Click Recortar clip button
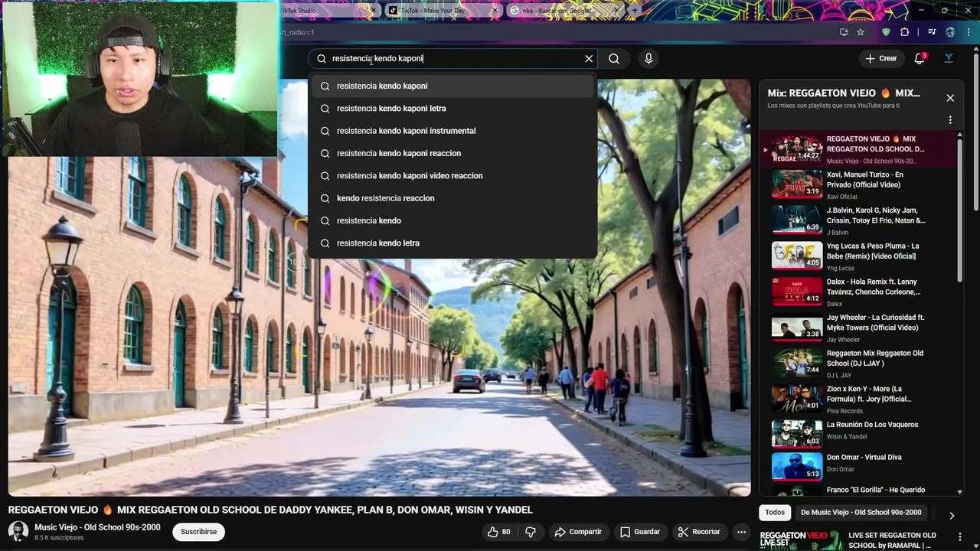 (x=699, y=532)
